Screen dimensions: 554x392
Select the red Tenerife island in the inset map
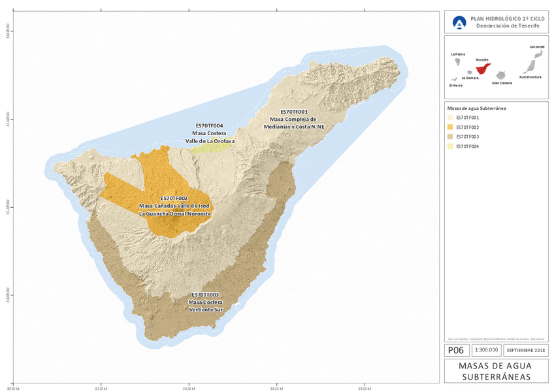tap(483, 68)
